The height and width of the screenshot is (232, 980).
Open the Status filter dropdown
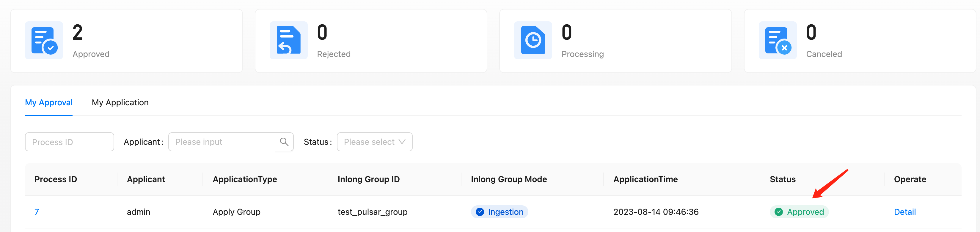369,142
